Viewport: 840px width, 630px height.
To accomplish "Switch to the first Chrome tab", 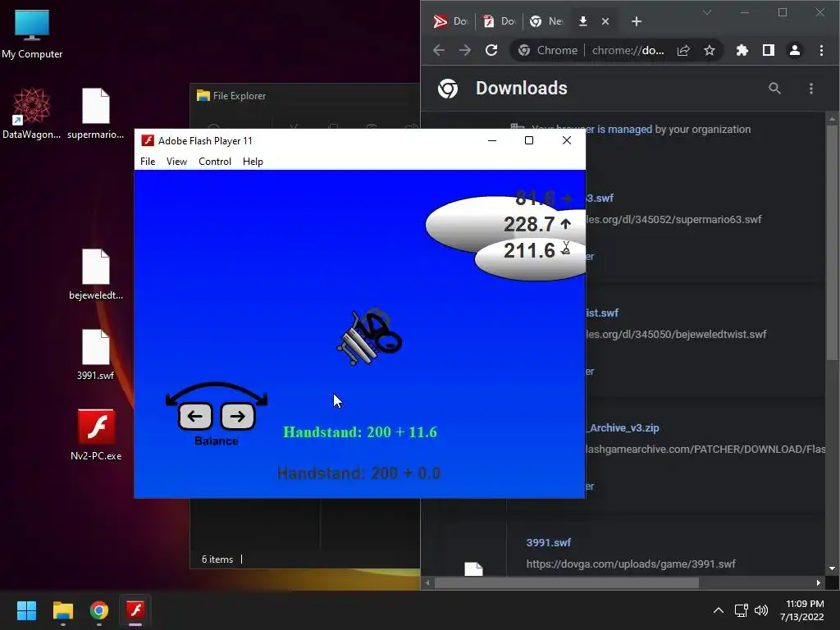I will pyautogui.click(x=450, y=21).
